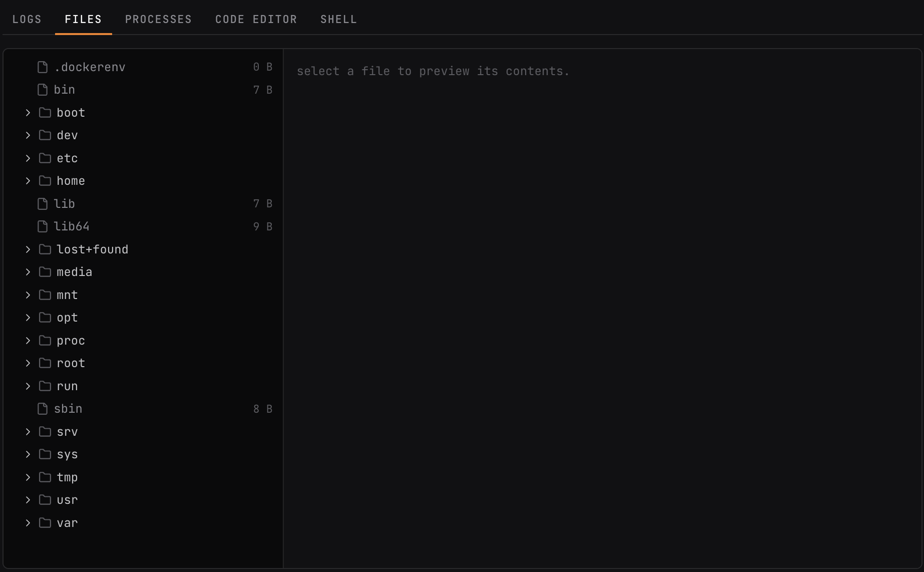
Task: Preview the file named bin
Action: 64,90
